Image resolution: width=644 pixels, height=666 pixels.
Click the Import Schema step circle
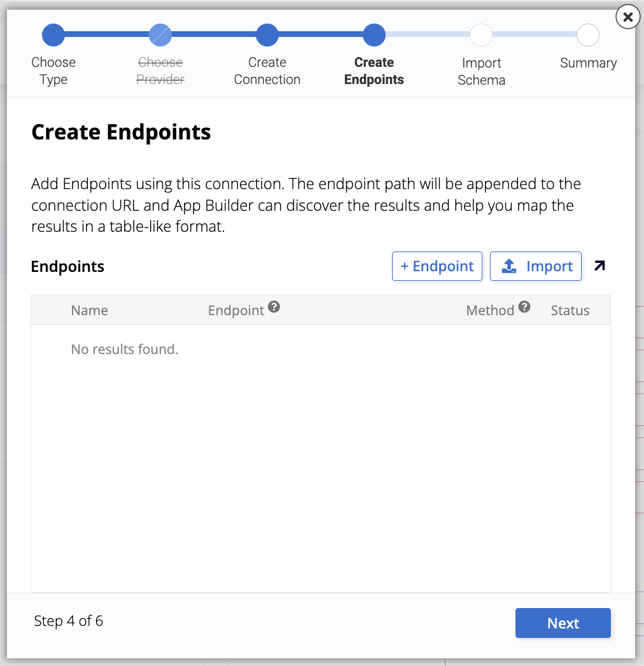(x=481, y=34)
